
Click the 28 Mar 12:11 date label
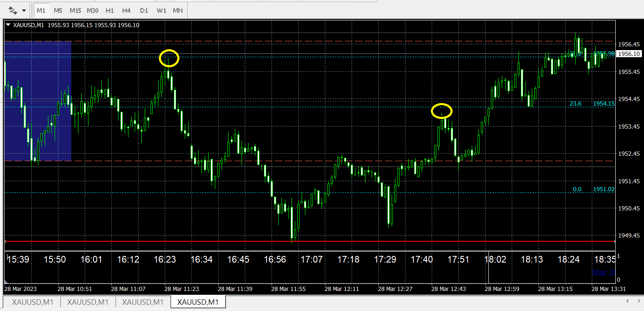coord(342,289)
